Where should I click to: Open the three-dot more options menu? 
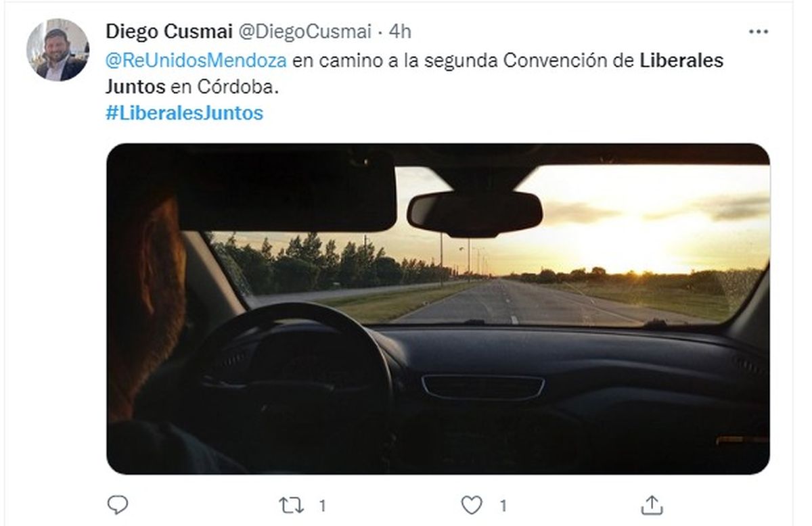(759, 31)
